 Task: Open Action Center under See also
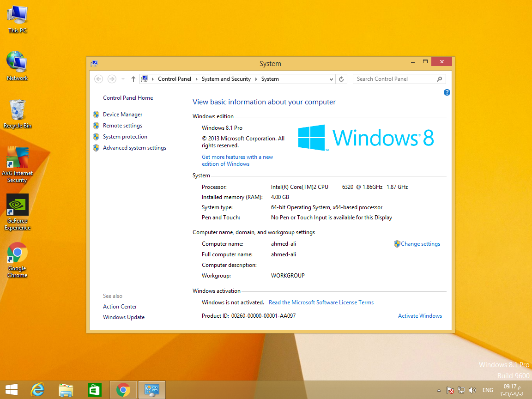pyautogui.click(x=120, y=306)
